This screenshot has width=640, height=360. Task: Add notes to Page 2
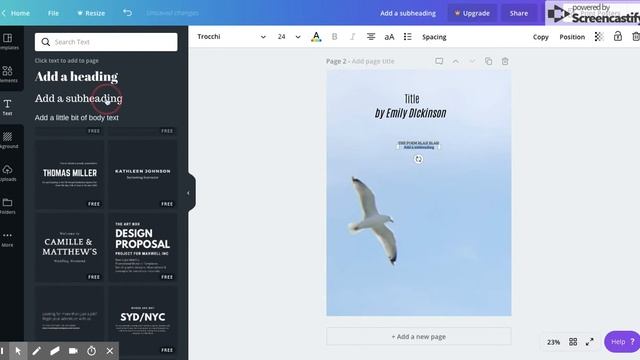pos(439,61)
